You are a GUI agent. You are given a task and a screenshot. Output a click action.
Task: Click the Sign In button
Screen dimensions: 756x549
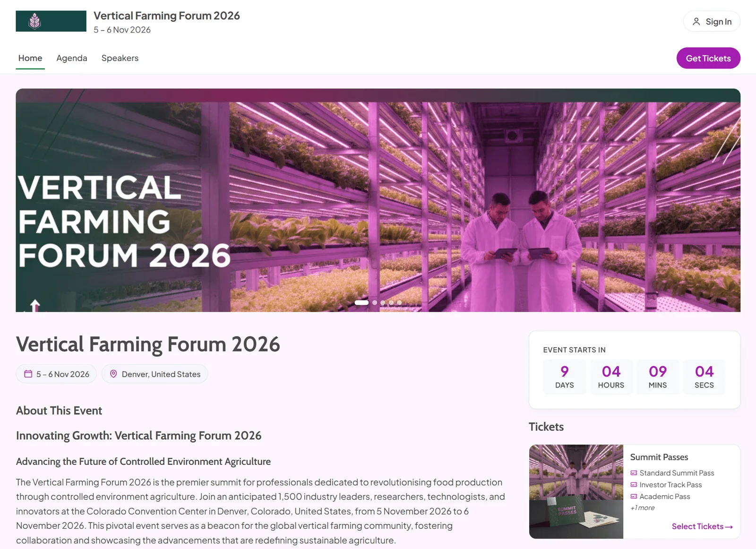[712, 21]
